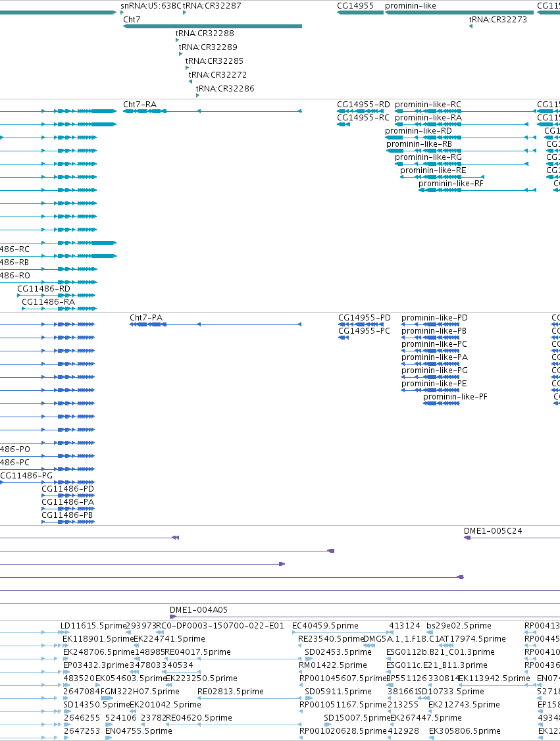Open the prominin-like-RF transcript label
The width and height of the screenshot is (560, 741).
(451, 184)
